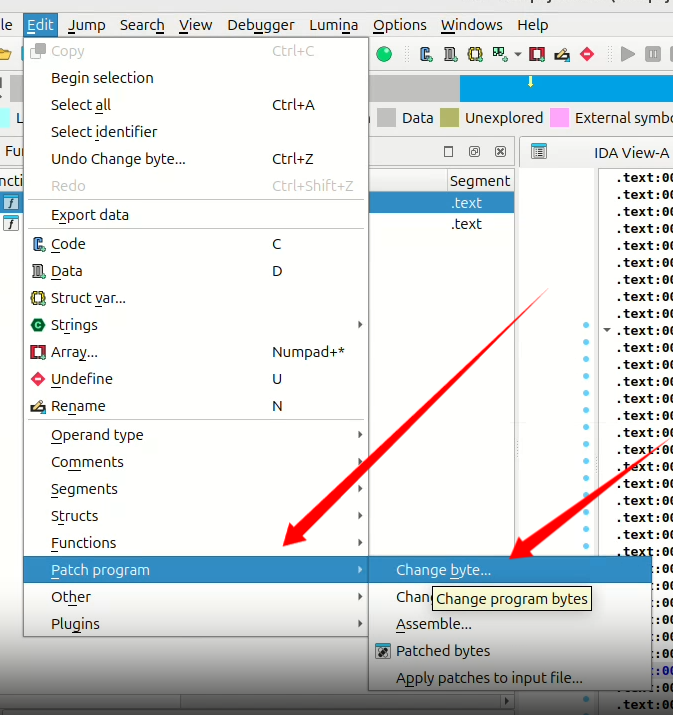Click the Array menu entry icon
The height and width of the screenshot is (715, 673).
(x=38, y=352)
